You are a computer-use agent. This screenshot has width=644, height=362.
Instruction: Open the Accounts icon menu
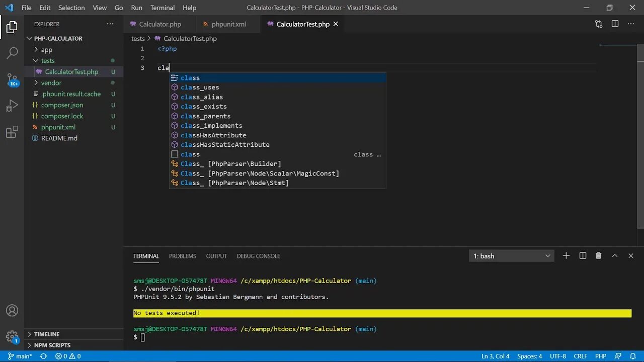coord(12,310)
